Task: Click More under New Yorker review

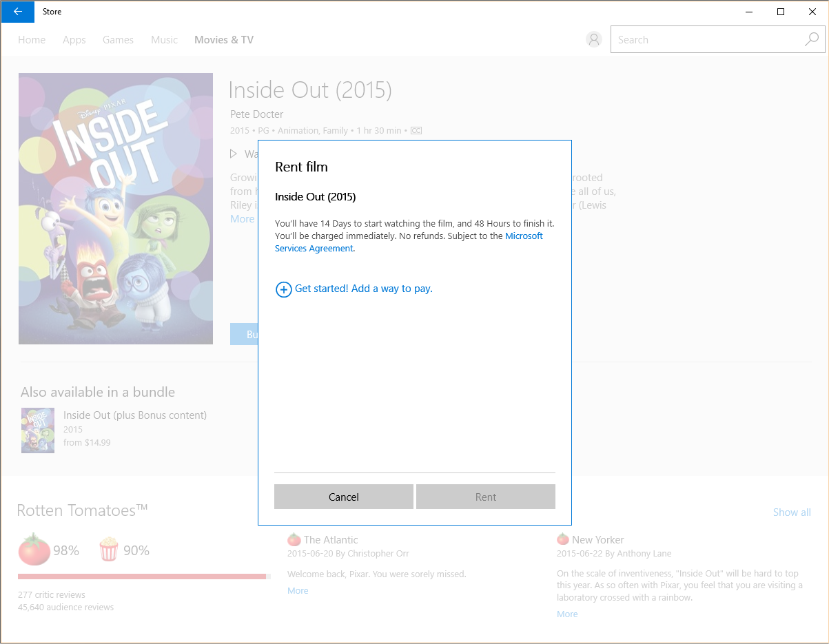Action: [567, 614]
